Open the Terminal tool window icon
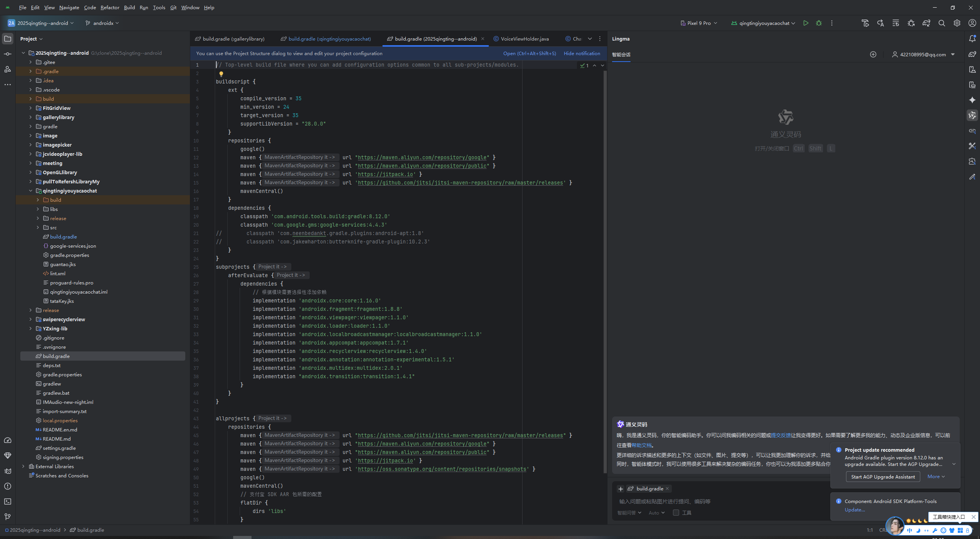980x539 pixels. (8, 501)
